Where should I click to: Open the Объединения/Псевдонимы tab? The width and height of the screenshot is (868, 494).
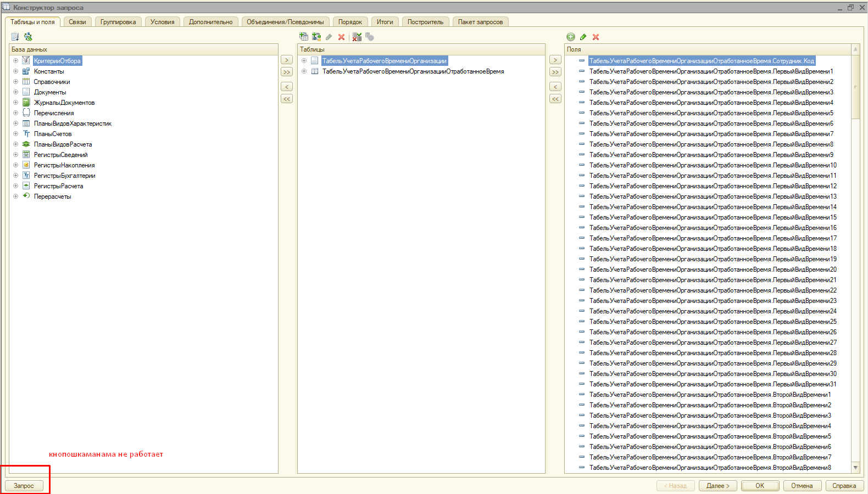pyautogui.click(x=285, y=22)
